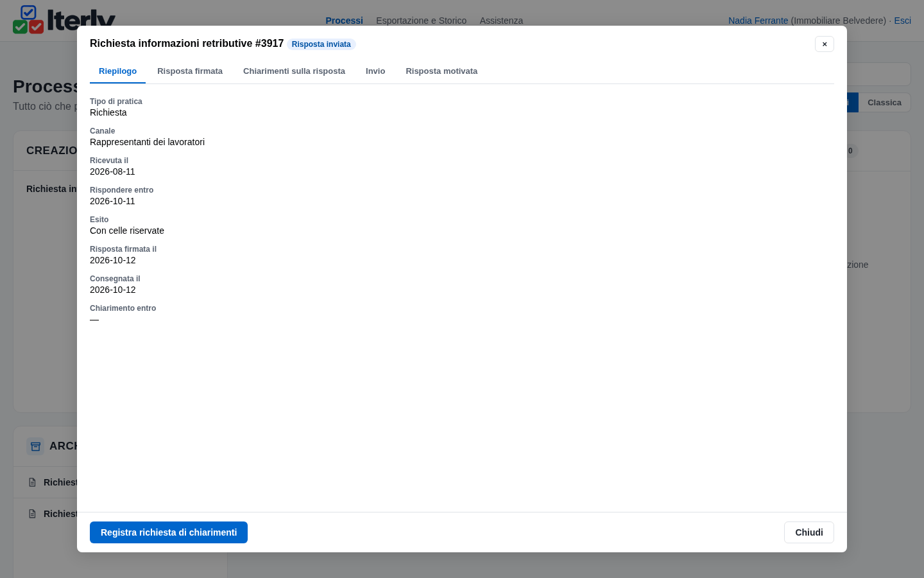Click the Esci logout link
Viewport: 924px width, 578px height.
(902, 21)
